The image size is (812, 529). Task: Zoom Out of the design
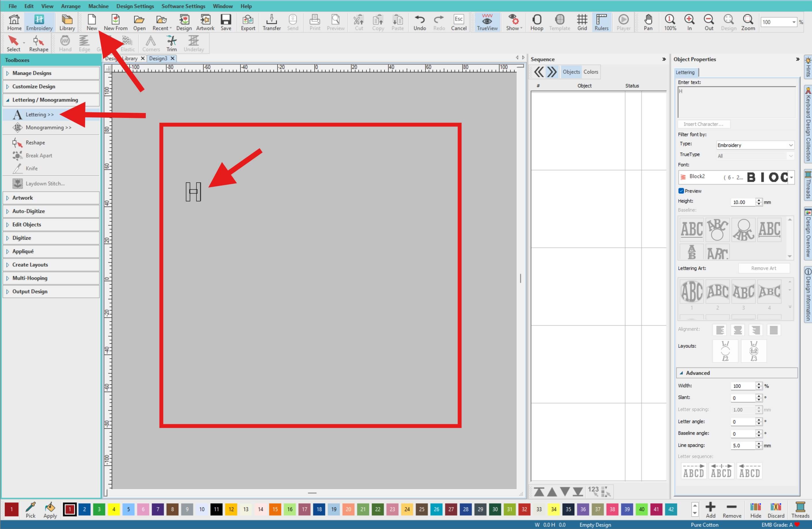click(709, 22)
